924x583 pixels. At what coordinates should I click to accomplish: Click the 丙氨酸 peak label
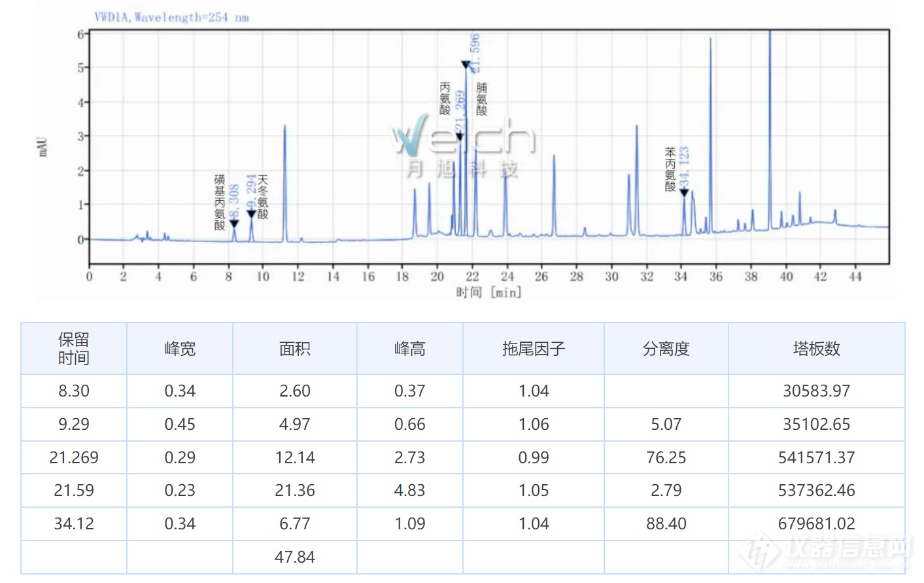[445, 99]
